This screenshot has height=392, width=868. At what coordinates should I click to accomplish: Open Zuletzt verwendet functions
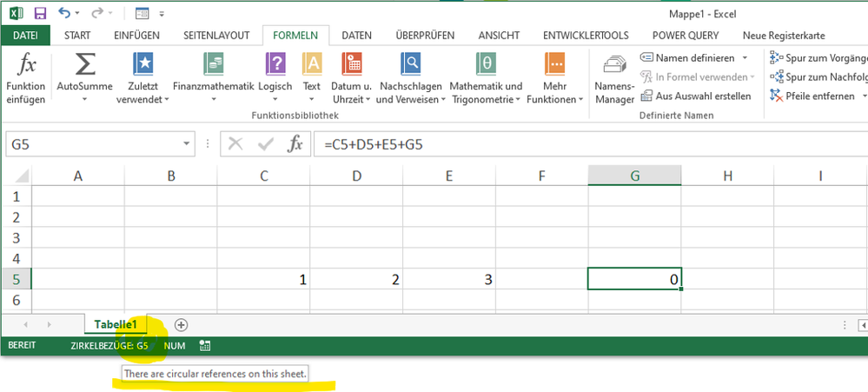[x=142, y=77]
